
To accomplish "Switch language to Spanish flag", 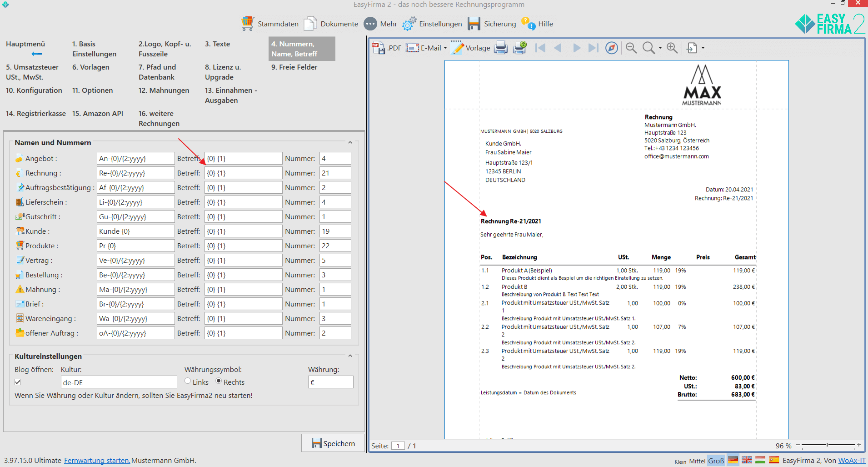I will coord(774,460).
